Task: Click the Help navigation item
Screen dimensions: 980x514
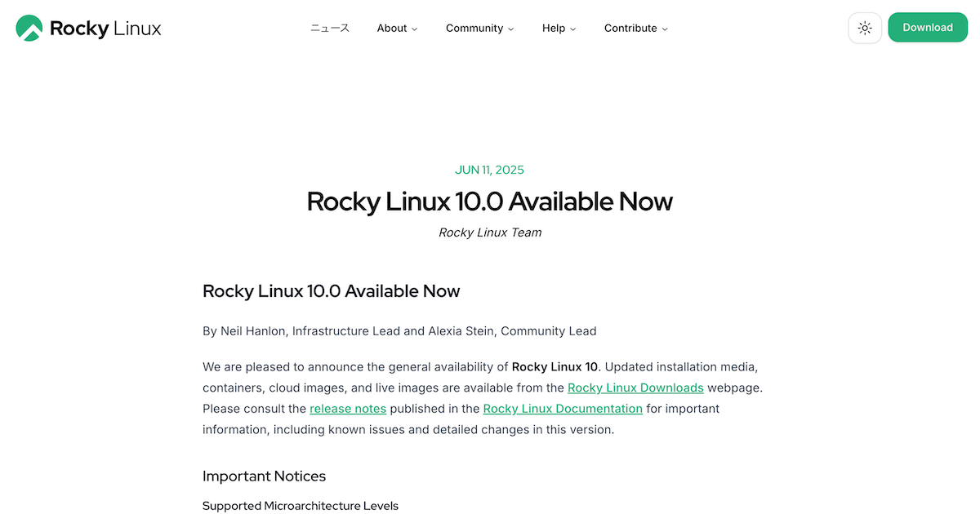Action: [x=553, y=28]
